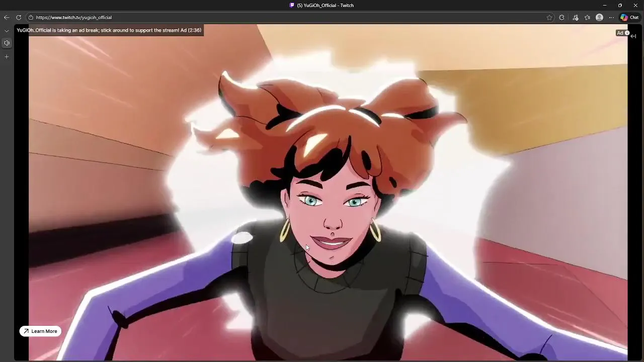The image size is (644, 362).
Task: Open the browser extensions puzzle icon
Action: click(x=562, y=17)
